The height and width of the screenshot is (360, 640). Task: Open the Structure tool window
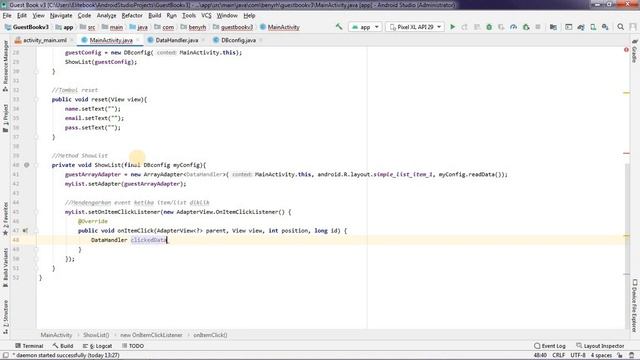pos(5,317)
